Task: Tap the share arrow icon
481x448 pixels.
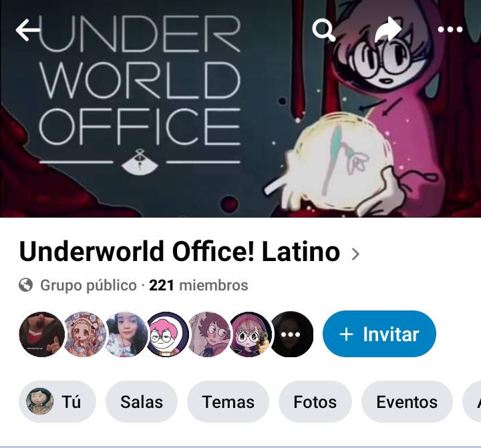Action: (x=388, y=29)
